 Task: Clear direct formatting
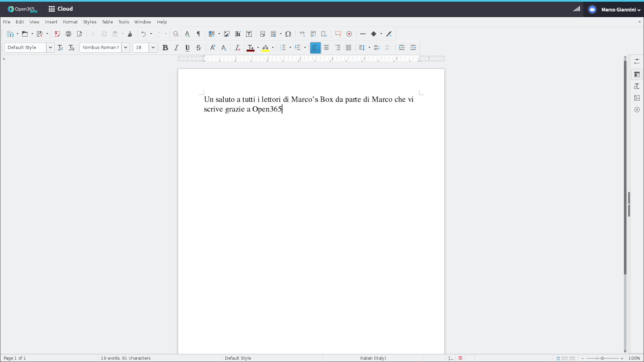(x=237, y=48)
